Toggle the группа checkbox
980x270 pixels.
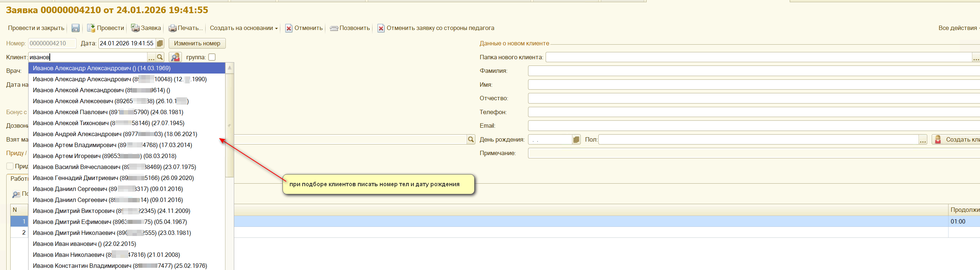click(x=212, y=57)
